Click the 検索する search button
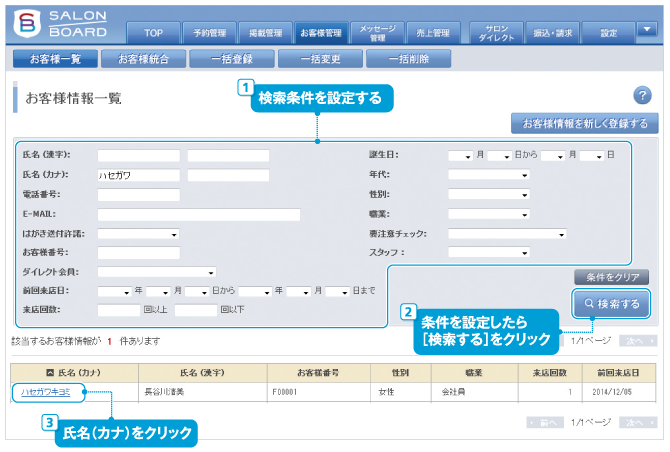Screen dimensions: 670x452 click(611, 302)
